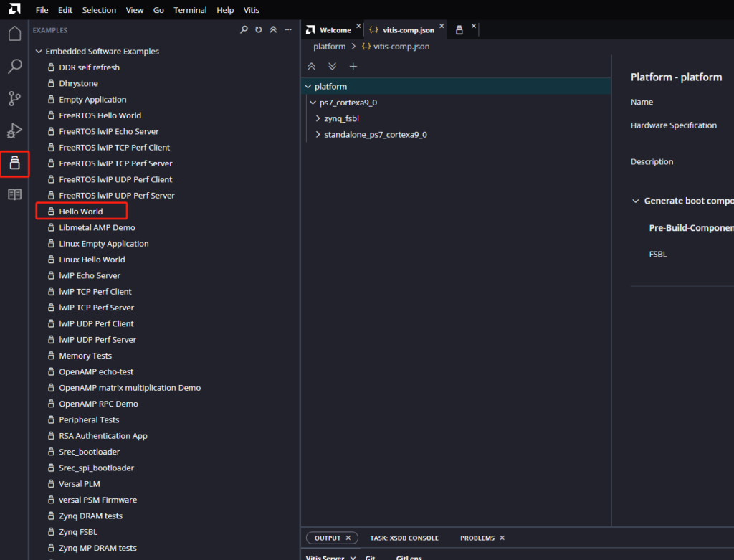The height and width of the screenshot is (560, 734).
Task: Open the Terminal menu
Action: coord(190,10)
